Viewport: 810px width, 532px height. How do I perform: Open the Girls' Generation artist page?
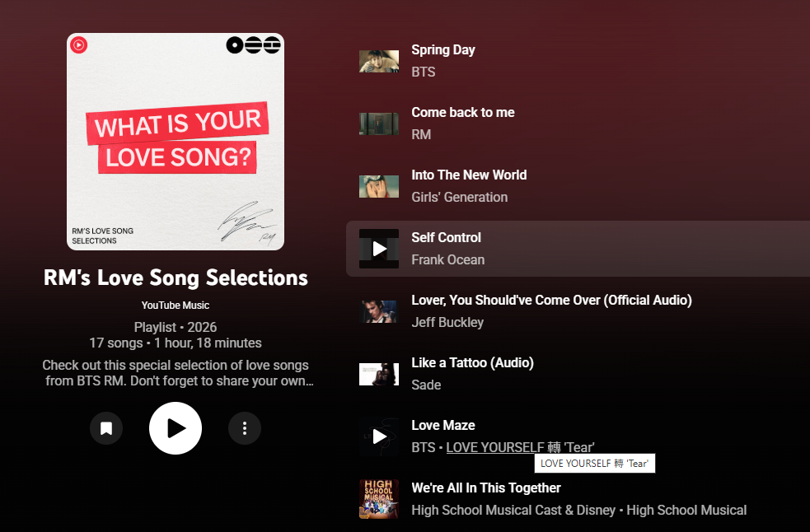[459, 198]
